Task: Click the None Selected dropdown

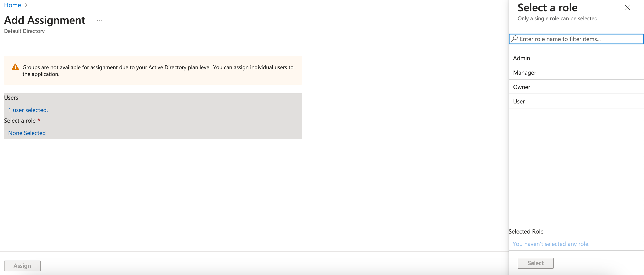Action: 27,133
